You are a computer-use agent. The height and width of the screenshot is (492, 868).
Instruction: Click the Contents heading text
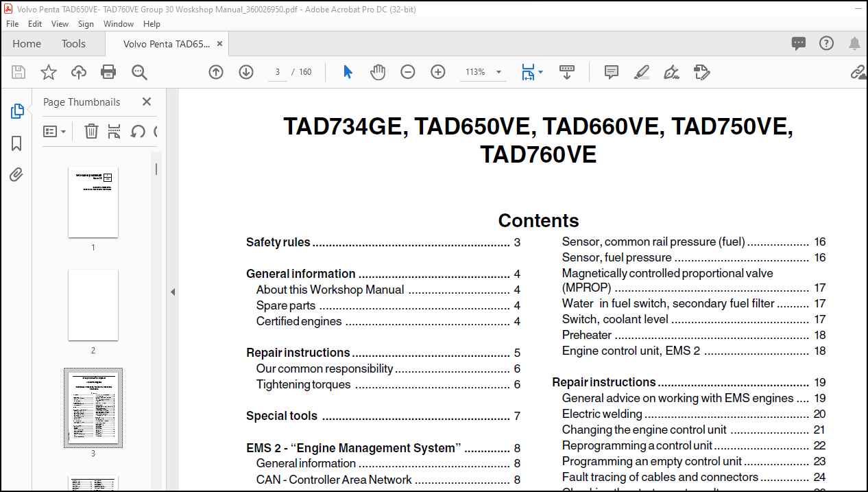538,220
